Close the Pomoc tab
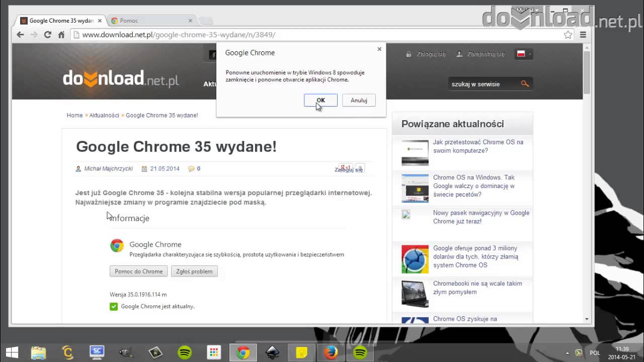 coord(190,21)
